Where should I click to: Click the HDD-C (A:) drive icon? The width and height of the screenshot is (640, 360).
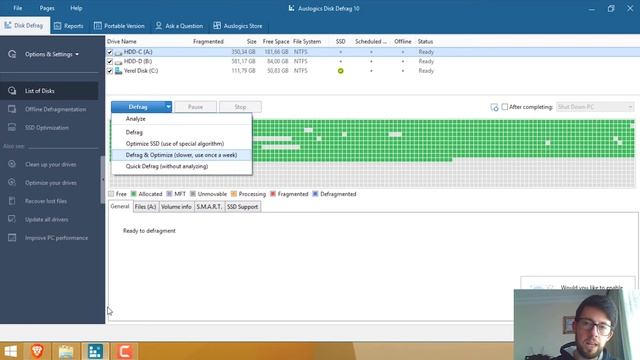pyautogui.click(x=118, y=52)
